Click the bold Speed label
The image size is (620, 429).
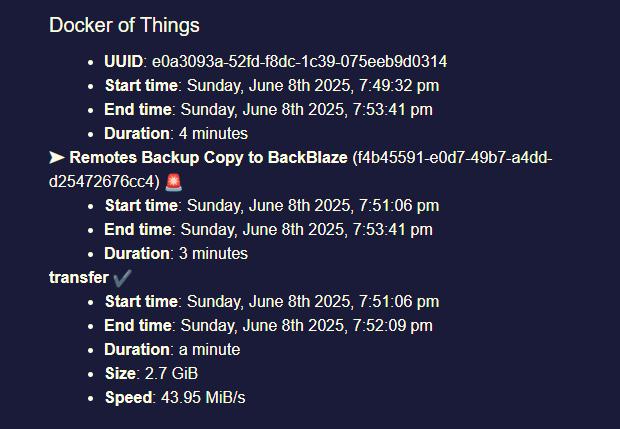pos(128,398)
